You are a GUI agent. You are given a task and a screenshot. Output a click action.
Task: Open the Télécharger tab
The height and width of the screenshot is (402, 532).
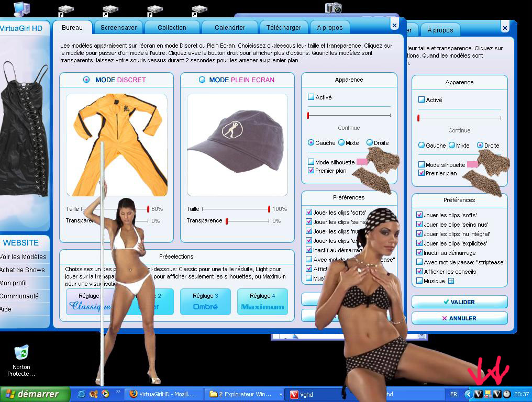click(x=284, y=27)
